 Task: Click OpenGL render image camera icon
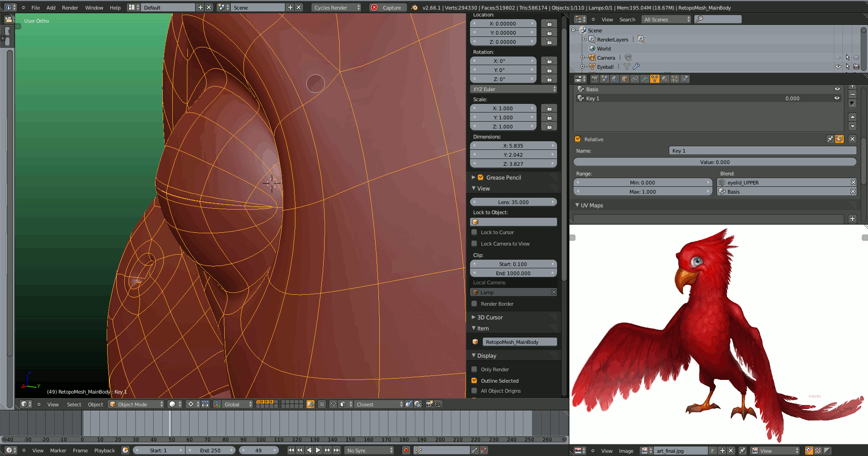coord(429,404)
